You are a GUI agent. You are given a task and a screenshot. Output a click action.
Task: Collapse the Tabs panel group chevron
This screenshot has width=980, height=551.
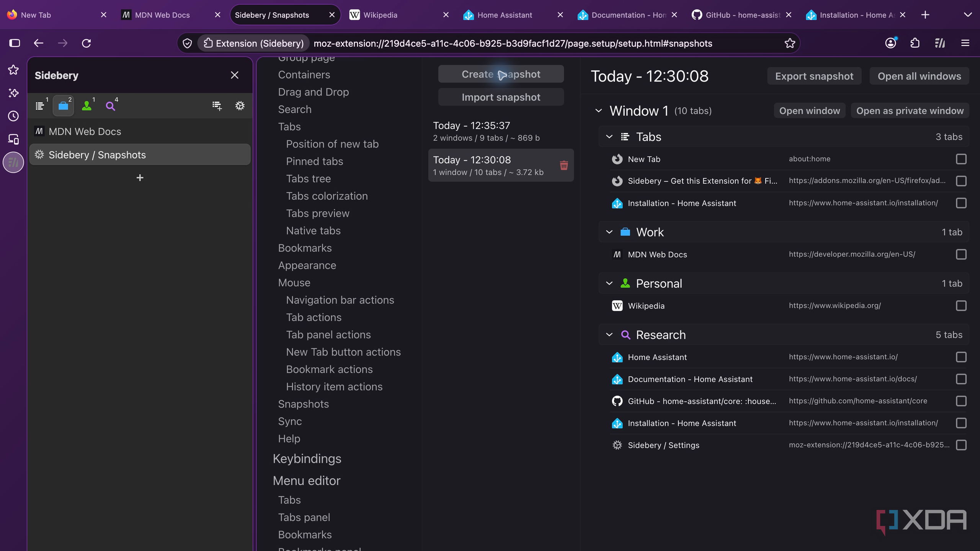609,137
